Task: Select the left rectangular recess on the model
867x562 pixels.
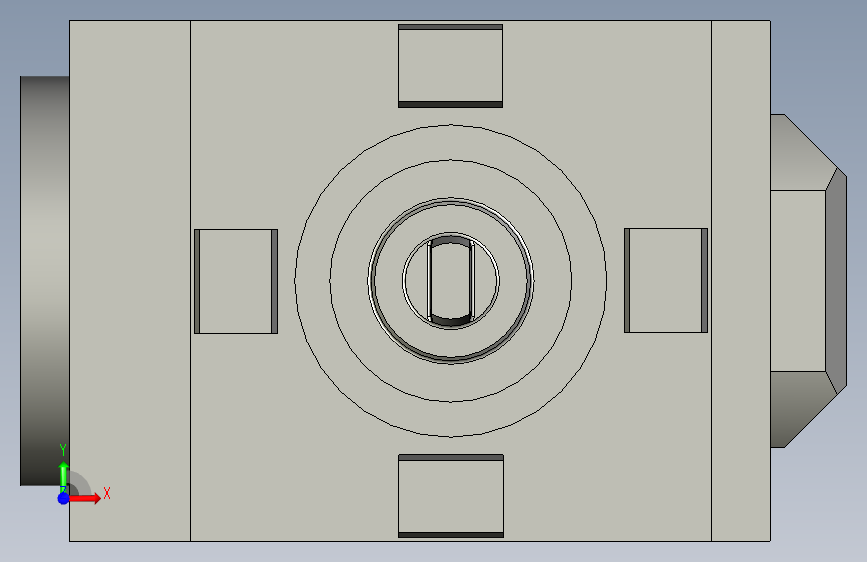Action: [x=236, y=281]
